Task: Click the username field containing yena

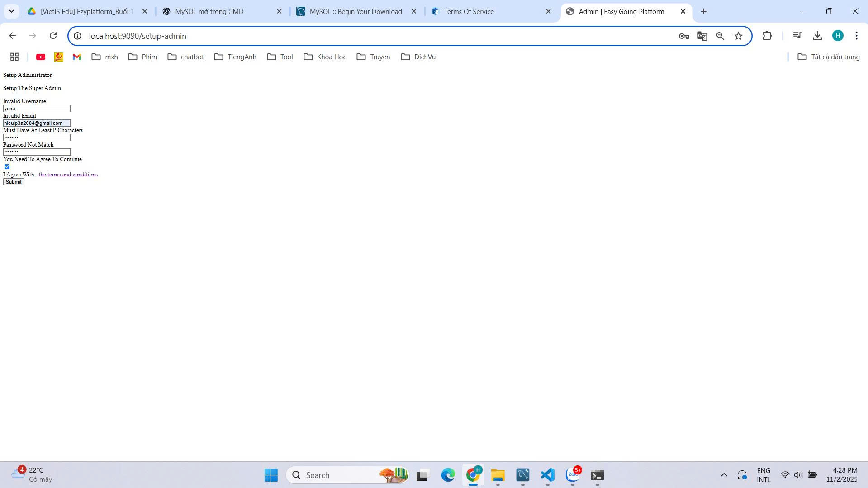Action: (37, 109)
